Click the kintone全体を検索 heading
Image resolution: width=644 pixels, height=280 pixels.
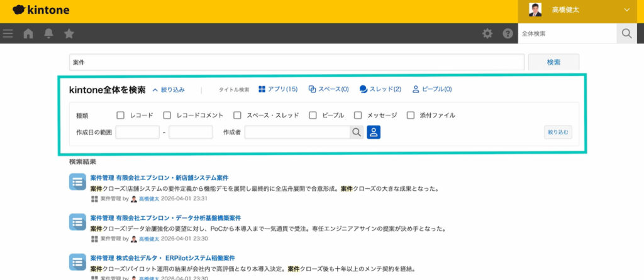[107, 90]
